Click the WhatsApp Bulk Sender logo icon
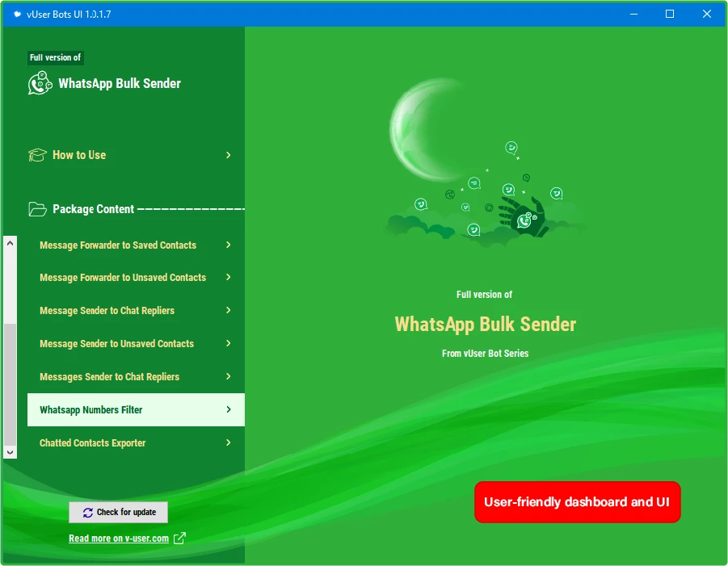Image resolution: width=728 pixels, height=566 pixels. pyautogui.click(x=40, y=83)
